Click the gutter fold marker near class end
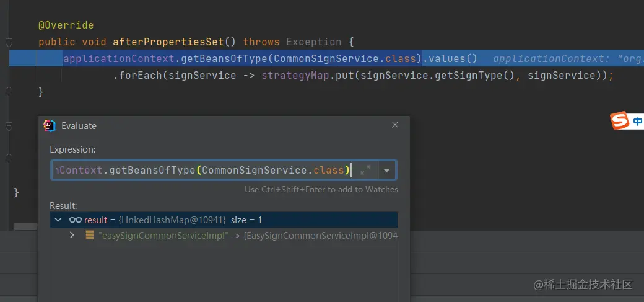The height and width of the screenshot is (302, 644). [9, 158]
